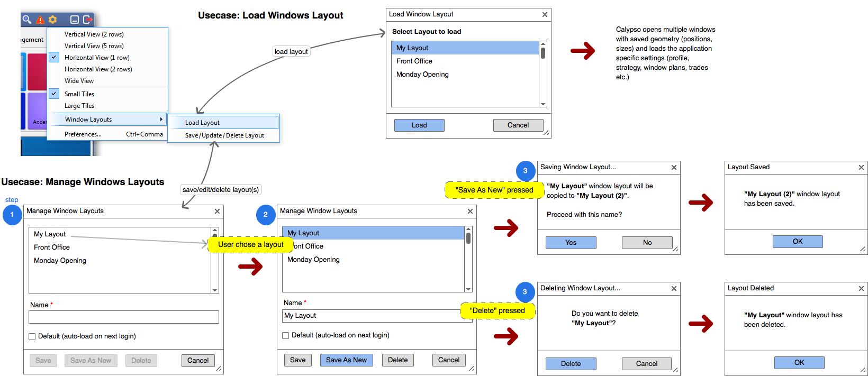Click the orange gear settings icon

pyautogui.click(x=53, y=20)
